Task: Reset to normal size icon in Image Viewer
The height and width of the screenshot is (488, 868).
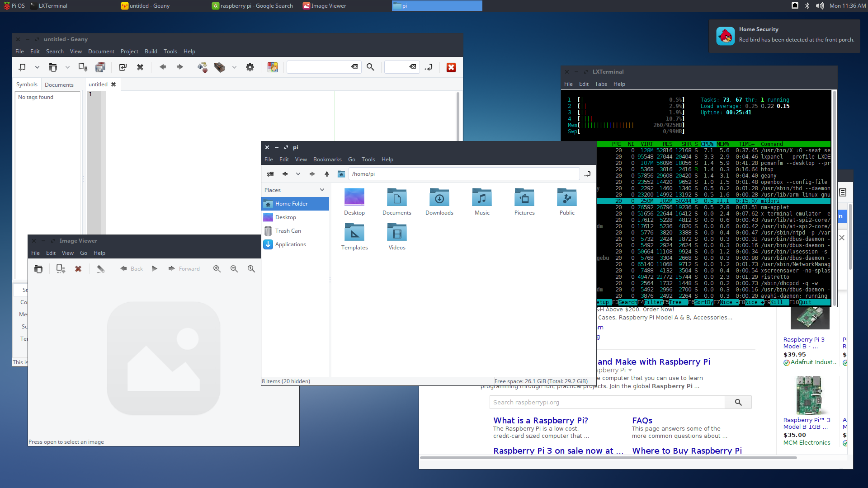Action: coord(251,269)
